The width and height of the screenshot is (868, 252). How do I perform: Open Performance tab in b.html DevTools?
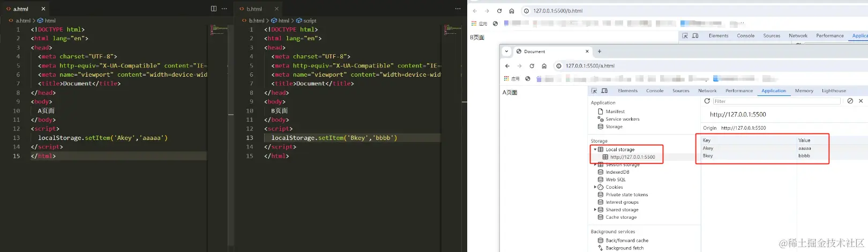coord(830,36)
